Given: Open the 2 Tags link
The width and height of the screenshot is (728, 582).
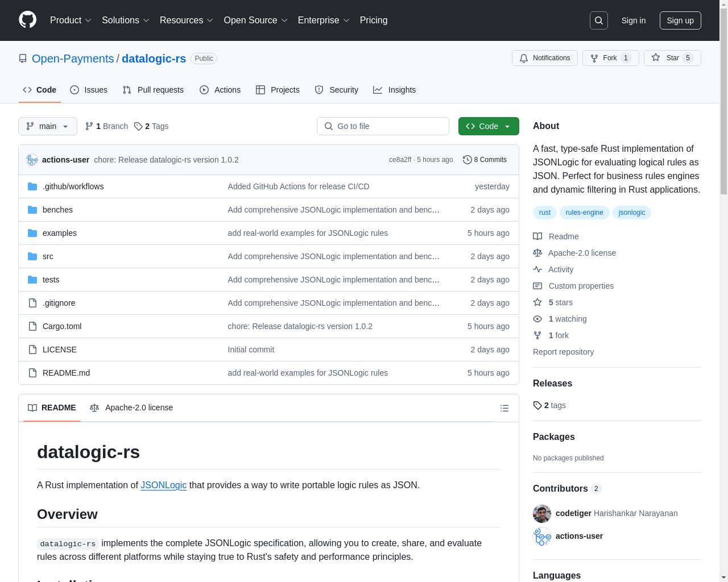Looking at the screenshot, I should pos(151,126).
